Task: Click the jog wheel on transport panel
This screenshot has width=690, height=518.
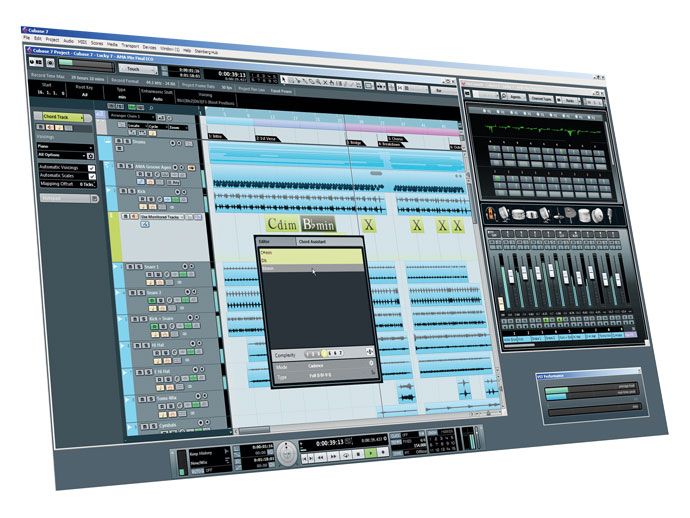Action: pos(287,453)
